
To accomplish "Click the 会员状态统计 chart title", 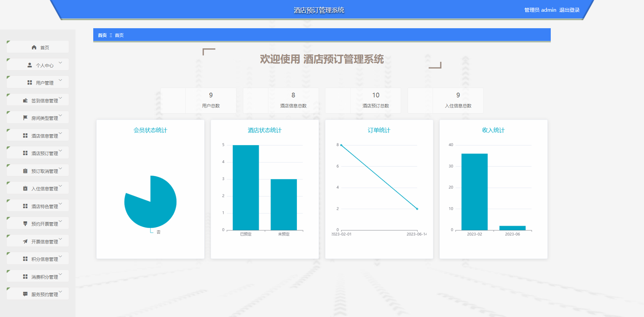I will [150, 130].
